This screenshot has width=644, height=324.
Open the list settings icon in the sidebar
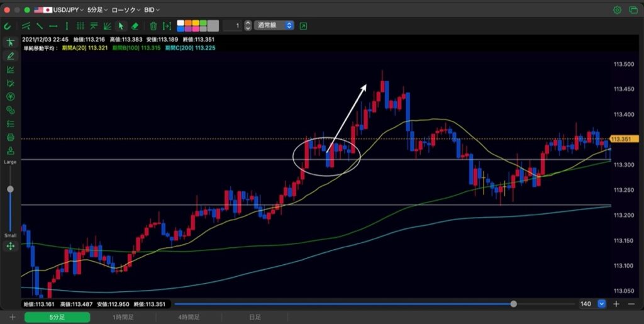pyautogui.click(x=10, y=123)
